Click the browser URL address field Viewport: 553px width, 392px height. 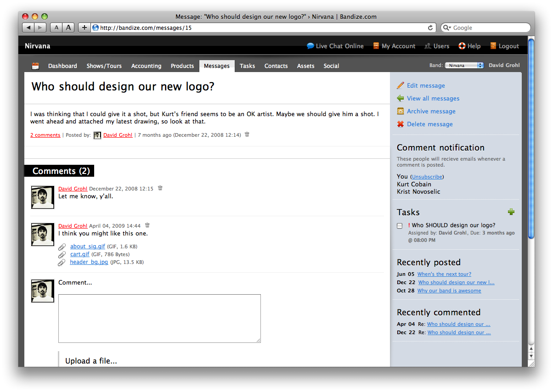click(x=263, y=28)
